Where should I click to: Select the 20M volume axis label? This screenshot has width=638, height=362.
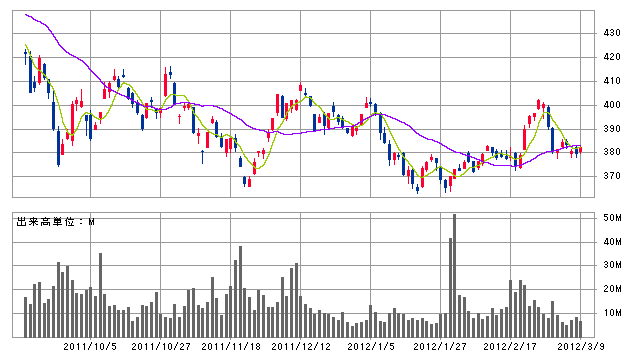point(612,289)
